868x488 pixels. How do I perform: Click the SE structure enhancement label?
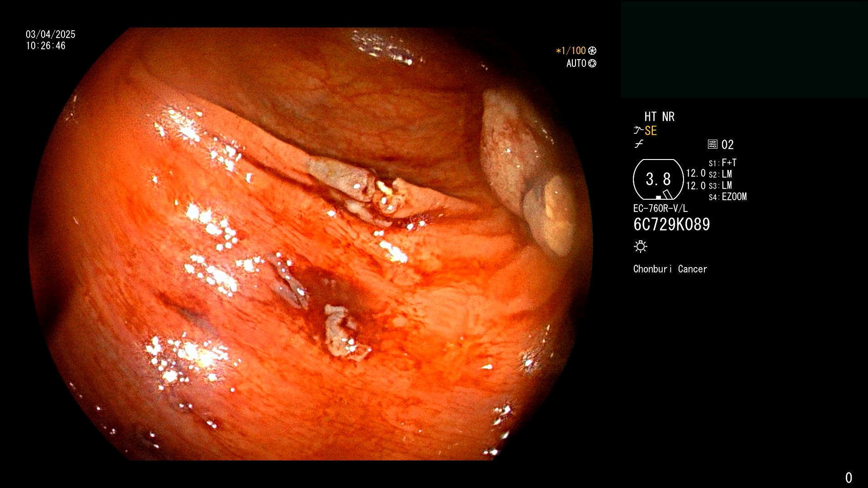(x=651, y=131)
